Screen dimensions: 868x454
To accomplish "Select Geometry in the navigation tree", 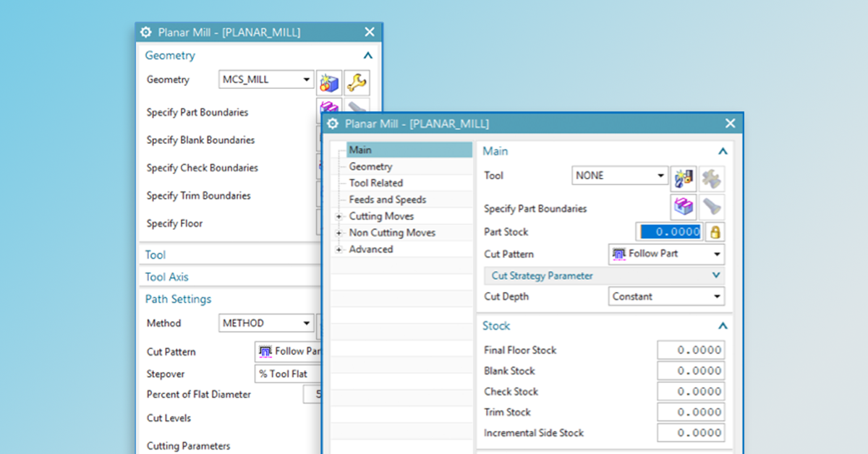I will 370,166.
